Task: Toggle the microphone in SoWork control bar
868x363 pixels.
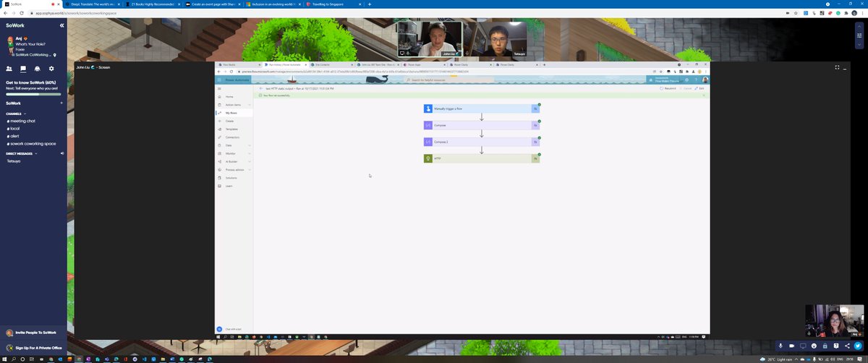Action: click(780, 346)
